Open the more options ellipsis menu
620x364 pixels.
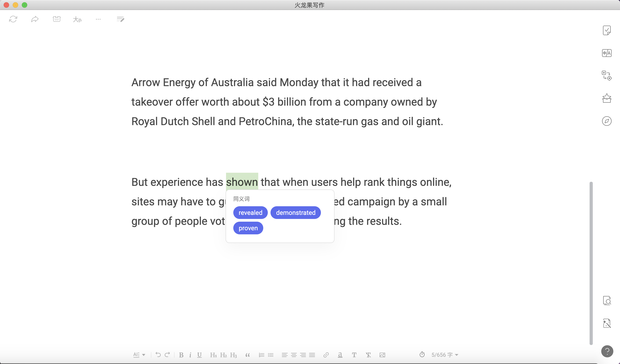pyautogui.click(x=98, y=19)
